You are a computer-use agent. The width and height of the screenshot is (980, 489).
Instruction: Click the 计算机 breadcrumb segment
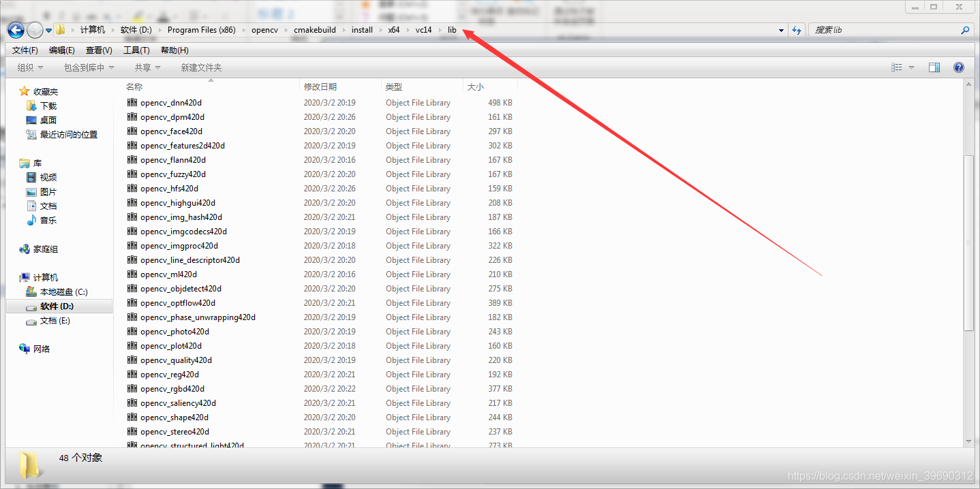pyautogui.click(x=93, y=30)
